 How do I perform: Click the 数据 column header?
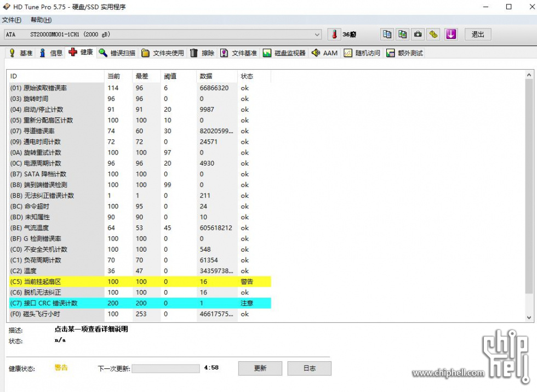216,76
